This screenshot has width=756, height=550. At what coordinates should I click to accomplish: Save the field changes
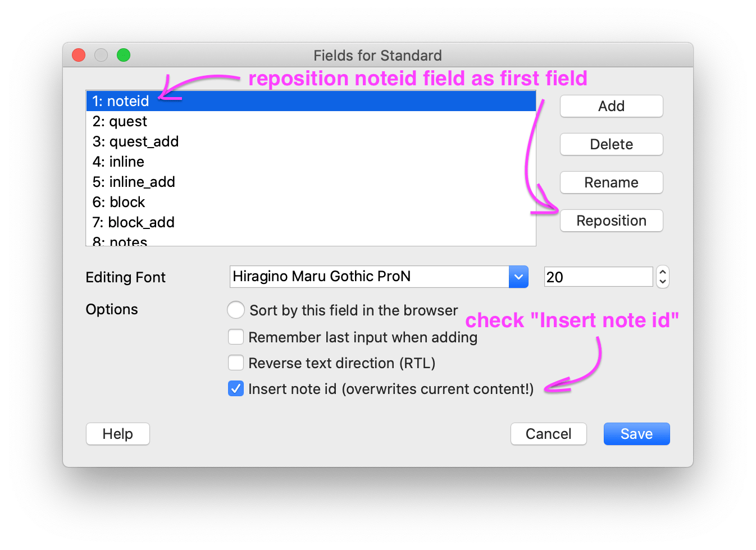pyautogui.click(x=636, y=434)
